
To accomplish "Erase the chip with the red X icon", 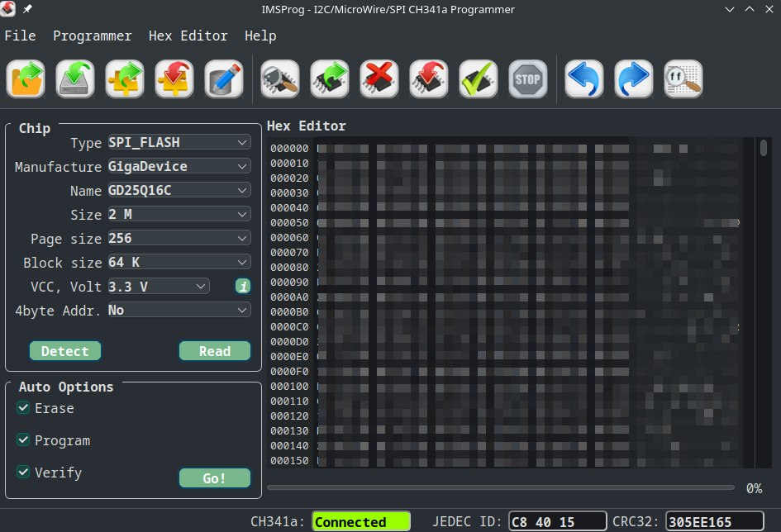I will (379, 78).
